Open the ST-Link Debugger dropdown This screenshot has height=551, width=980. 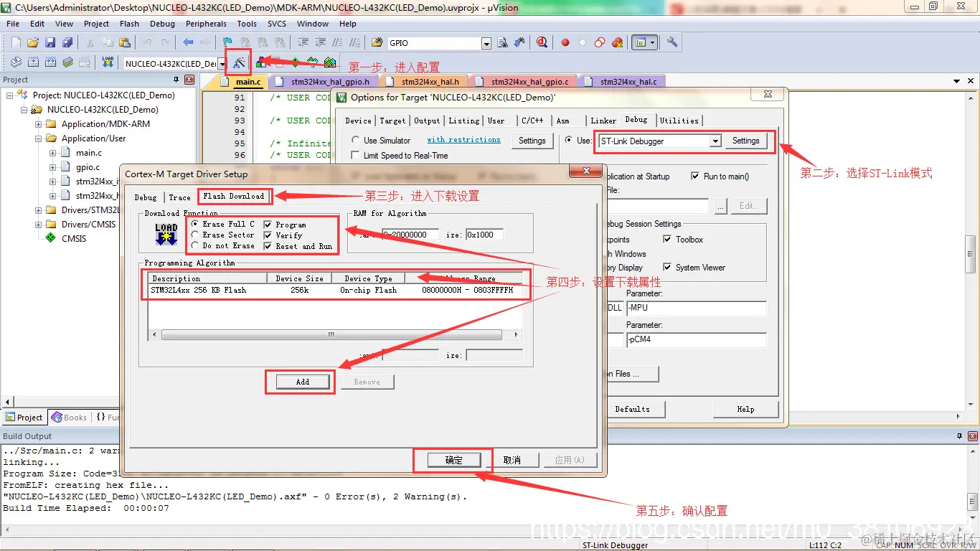(x=715, y=141)
